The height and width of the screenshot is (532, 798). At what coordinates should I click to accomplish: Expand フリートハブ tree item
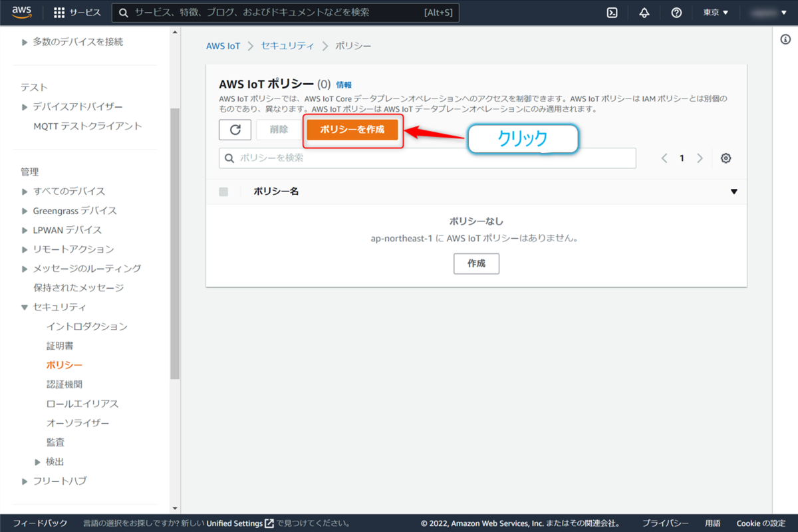tap(25, 481)
